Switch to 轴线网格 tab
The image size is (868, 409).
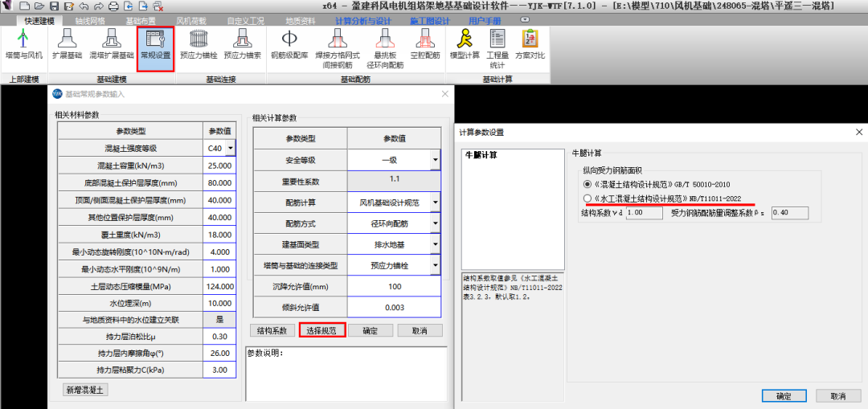pyautogui.click(x=90, y=21)
